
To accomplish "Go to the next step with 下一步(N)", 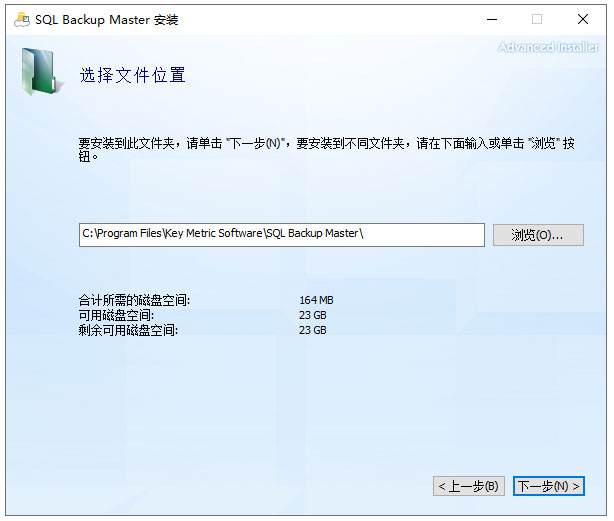I will 549,486.
